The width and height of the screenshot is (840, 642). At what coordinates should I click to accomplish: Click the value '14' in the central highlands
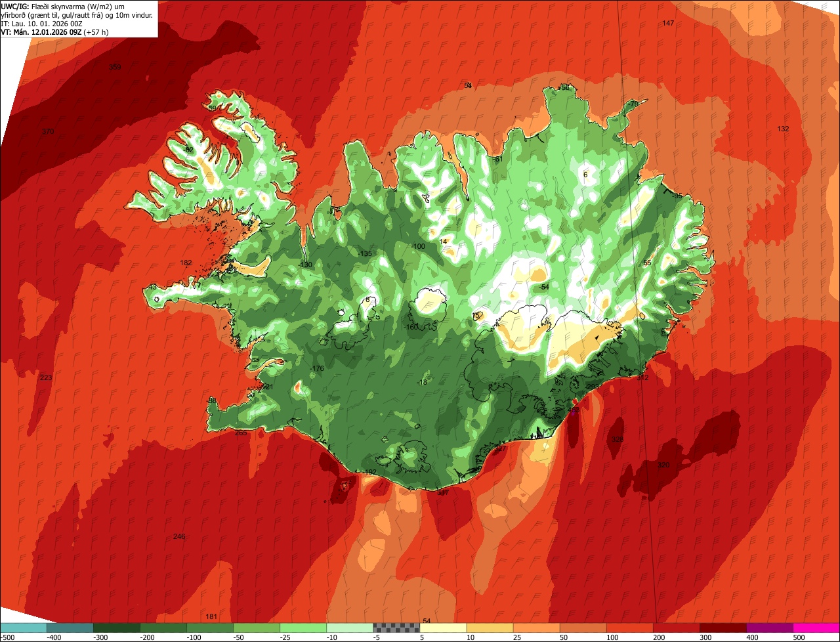point(444,242)
